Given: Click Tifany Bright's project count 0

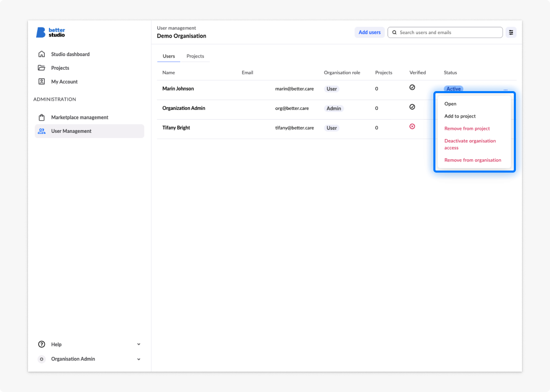Looking at the screenshot, I should click(x=376, y=128).
